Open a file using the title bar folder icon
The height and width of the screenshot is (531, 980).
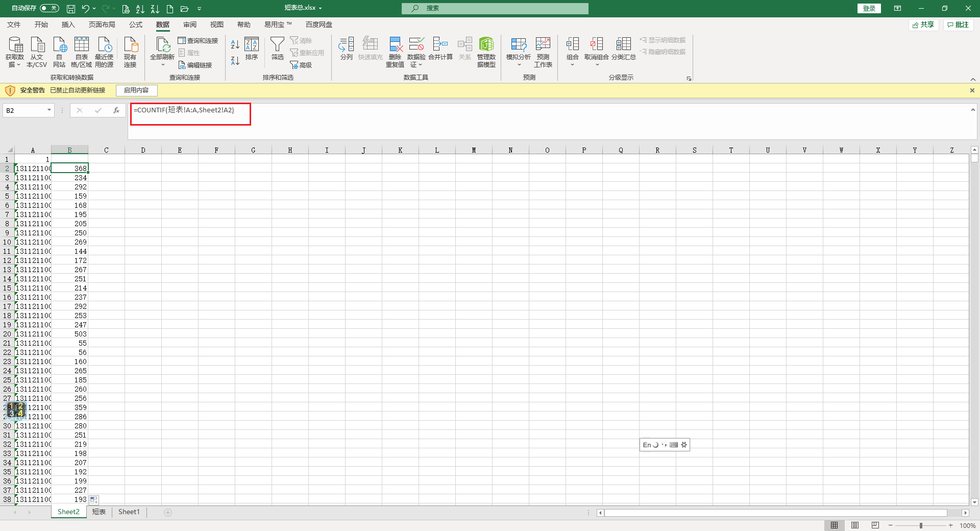pos(185,9)
